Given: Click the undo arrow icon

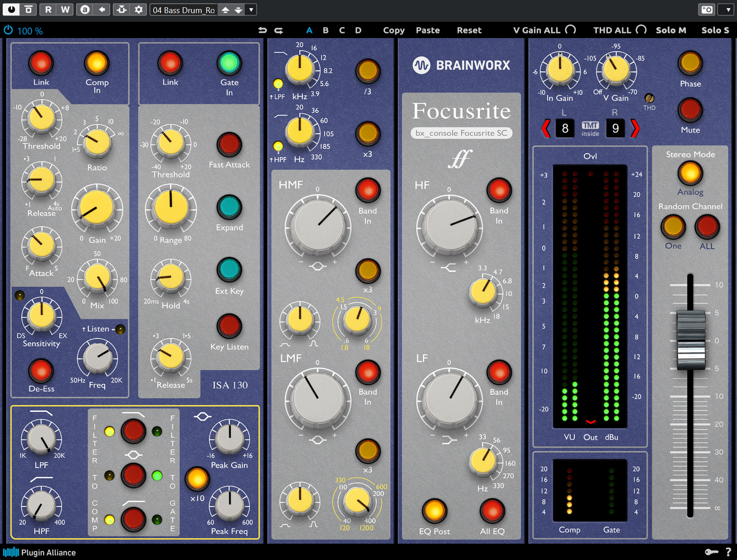Looking at the screenshot, I should [262, 30].
